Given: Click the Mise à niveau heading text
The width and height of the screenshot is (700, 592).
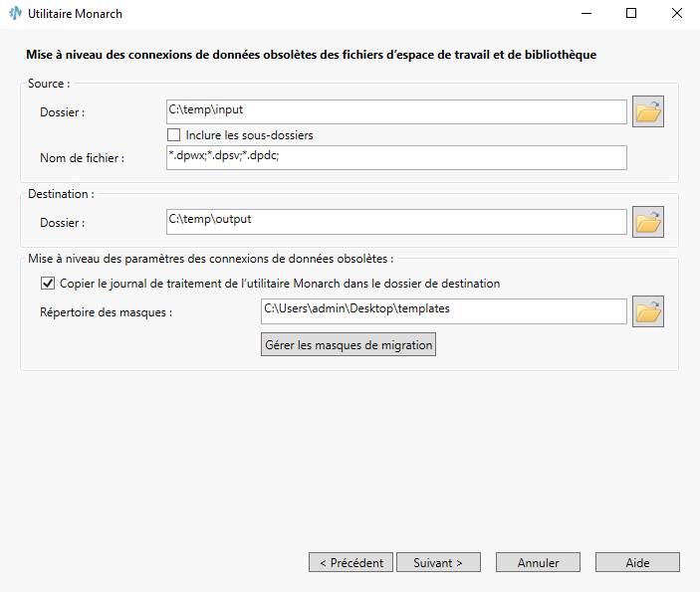Looking at the screenshot, I should tap(311, 55).
